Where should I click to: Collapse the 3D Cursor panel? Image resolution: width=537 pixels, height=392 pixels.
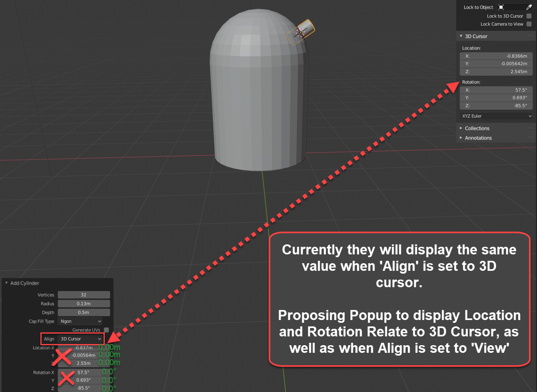point(461,36)
